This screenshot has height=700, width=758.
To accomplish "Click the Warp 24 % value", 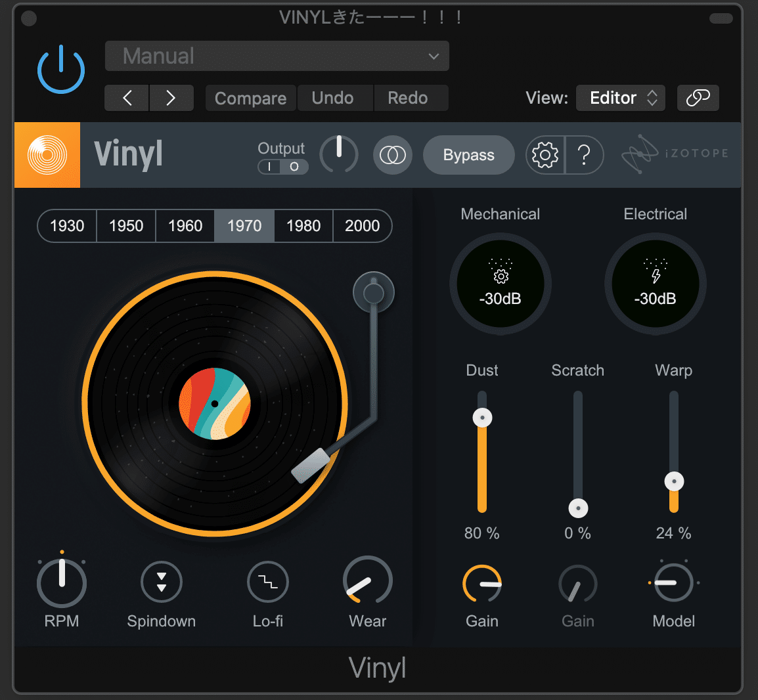I will pyautogui.click(x=673, y=533).
